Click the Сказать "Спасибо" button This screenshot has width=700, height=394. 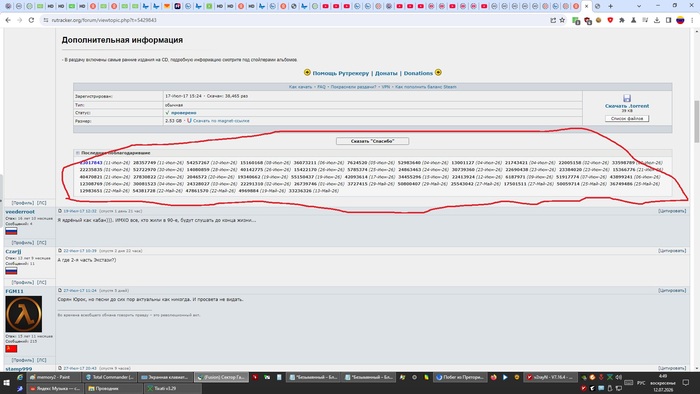click(372, 141)
